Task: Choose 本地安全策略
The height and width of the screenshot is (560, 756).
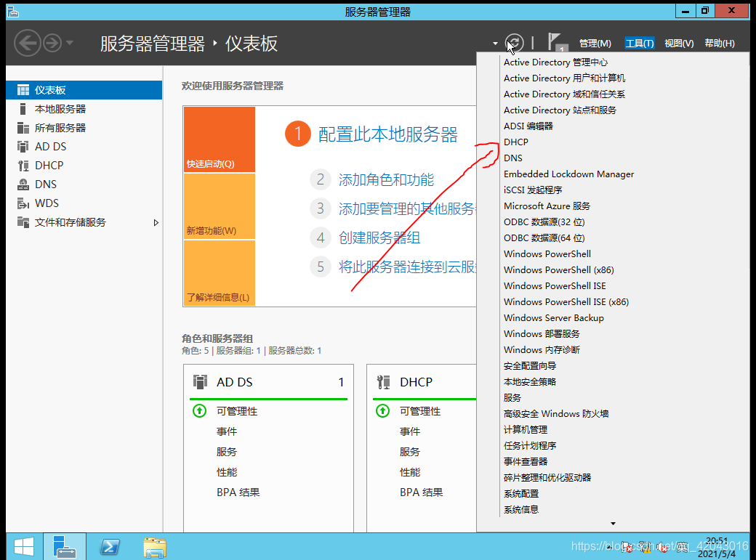Action: 530,381
